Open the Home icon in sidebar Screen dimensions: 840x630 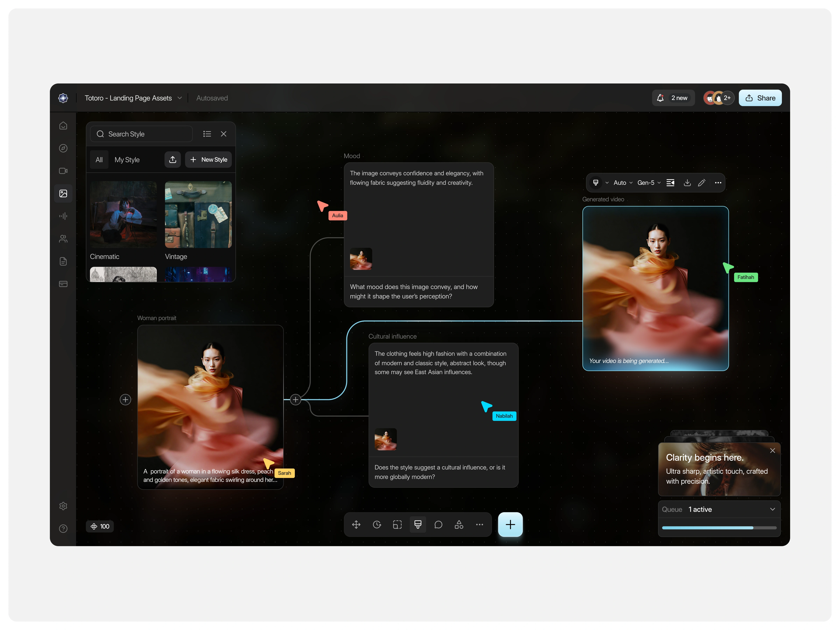pos(63,126)
